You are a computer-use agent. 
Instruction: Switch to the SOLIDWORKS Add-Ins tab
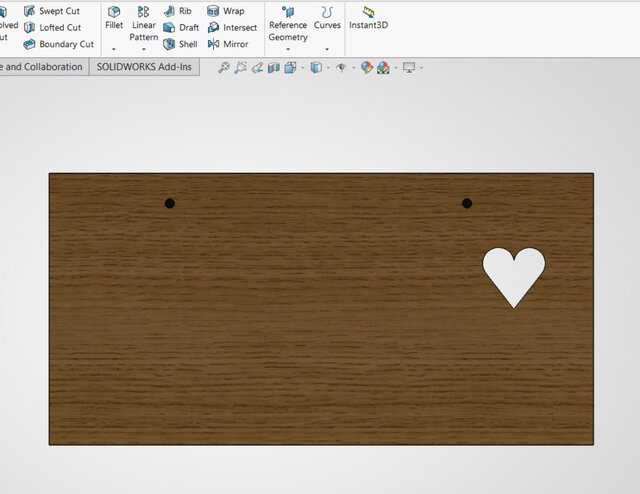(144, 67)
